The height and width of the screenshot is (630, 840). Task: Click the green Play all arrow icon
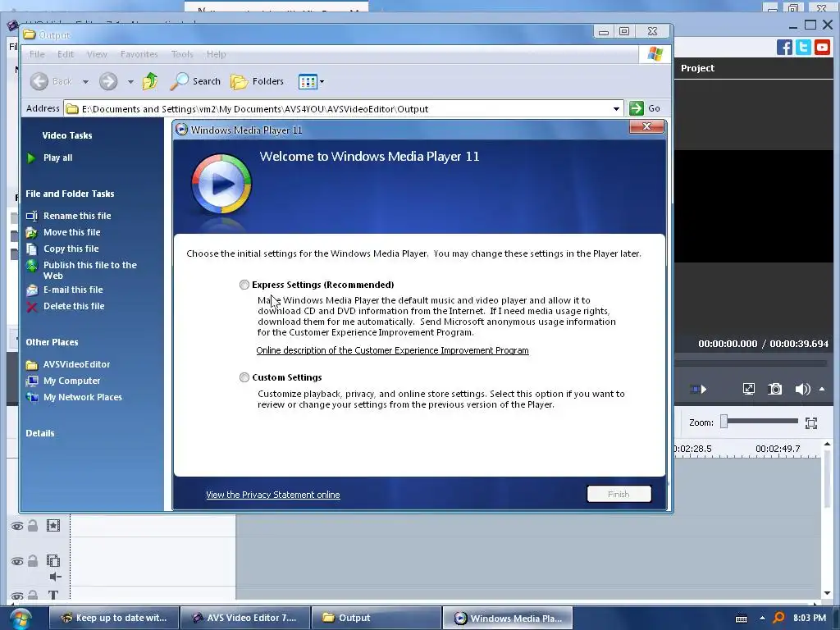32,157
